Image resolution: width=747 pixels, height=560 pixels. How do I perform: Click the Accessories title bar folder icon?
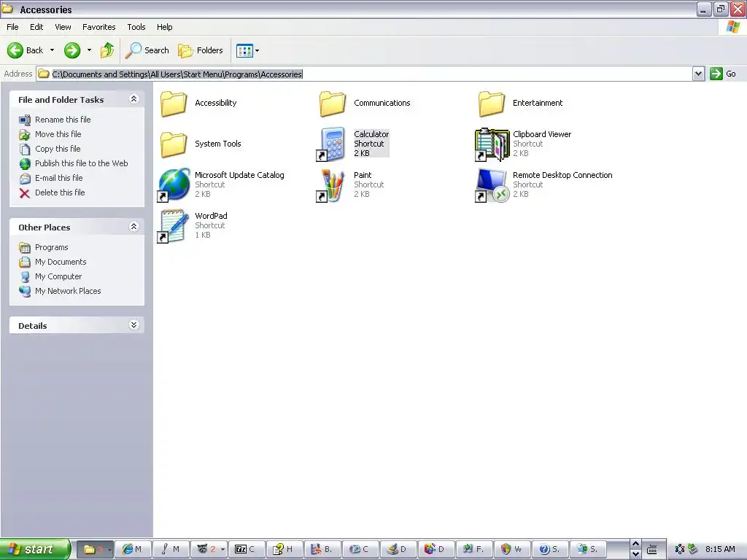click(x=7, y=9)
